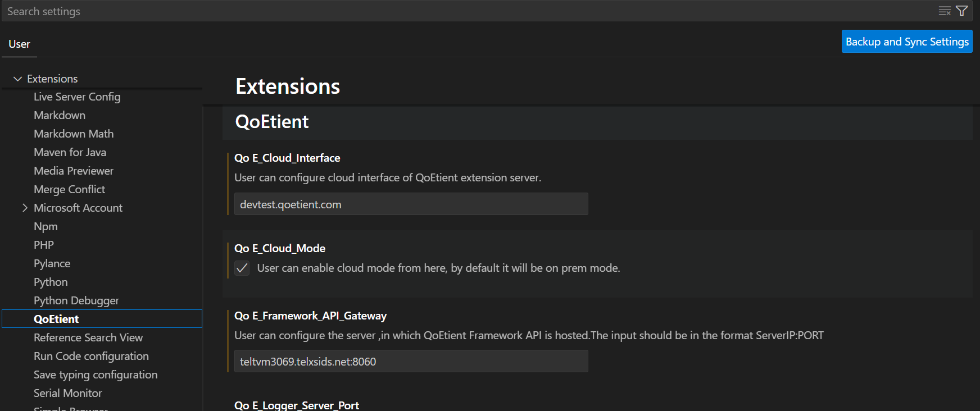Collapse the Extensions tree section
980x411 pixels.
(x=17, y=79)
